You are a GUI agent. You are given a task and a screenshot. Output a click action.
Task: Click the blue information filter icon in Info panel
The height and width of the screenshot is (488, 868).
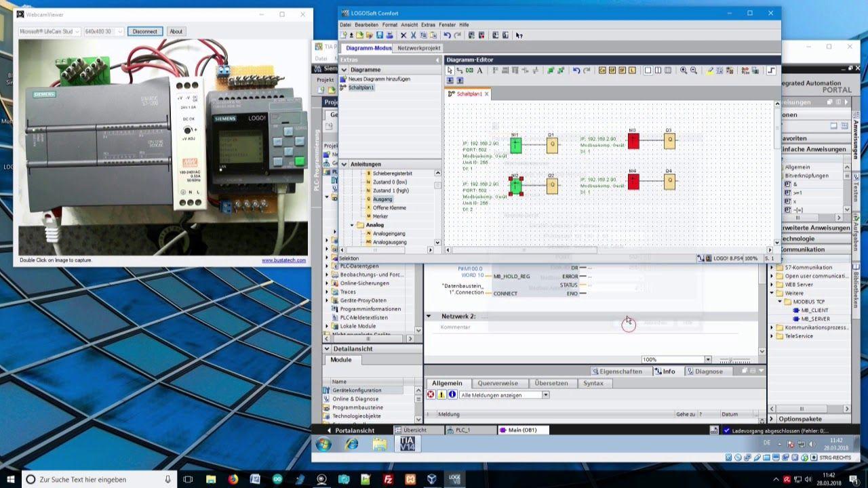452,394
